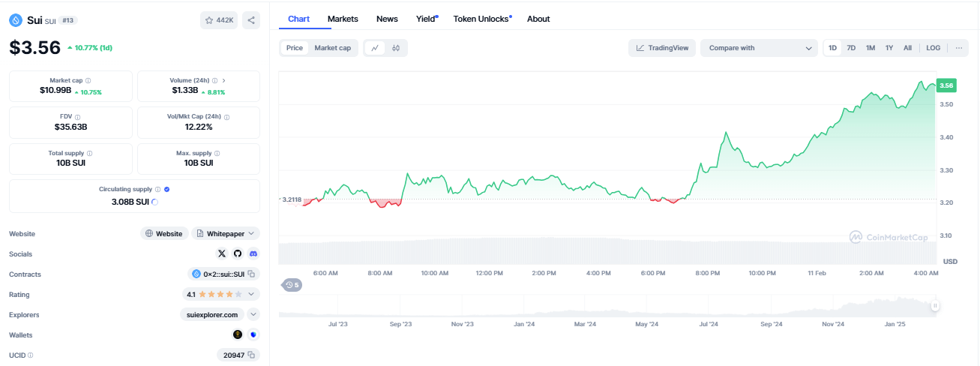Click the share icon next to watchlist
This screenshot has width=980, height=366.
[251, 21]
